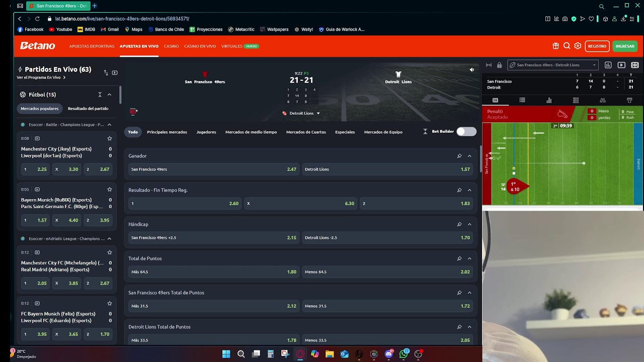The image size is (644, 362).
Task: Bet on Detroit Lions winner at 1.57
Action: (x=387, y=169)
